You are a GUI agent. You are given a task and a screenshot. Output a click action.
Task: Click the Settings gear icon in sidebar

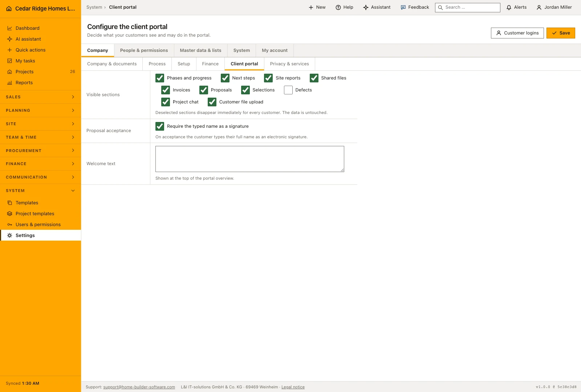(10, 236)
